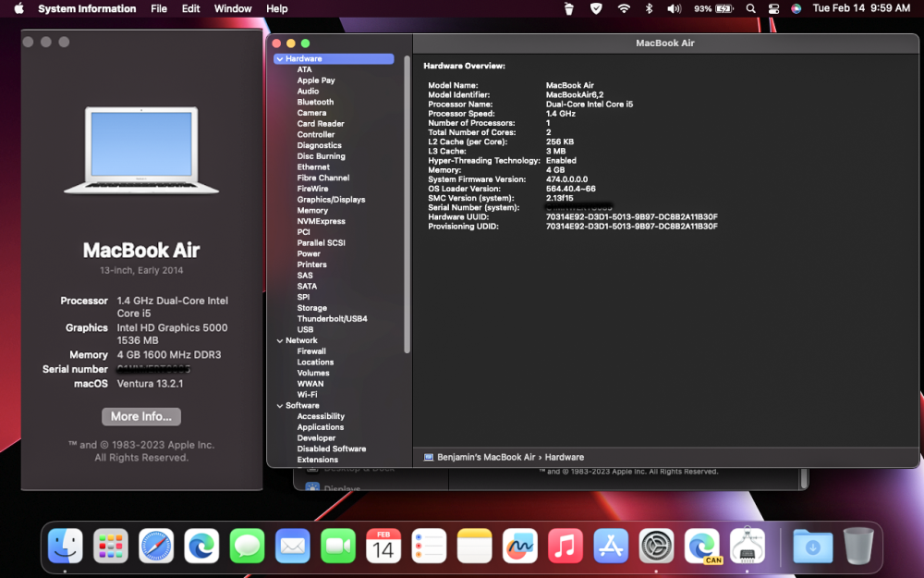This screenshot has width=924, height=578.
Task: Open Launchpad in the Dock
Action: click(110, 547)
